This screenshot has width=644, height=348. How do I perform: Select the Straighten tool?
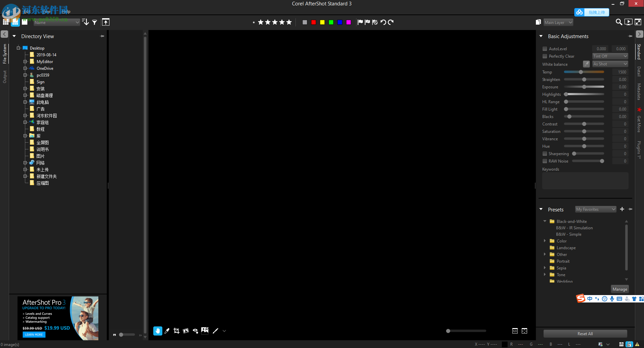186,331
